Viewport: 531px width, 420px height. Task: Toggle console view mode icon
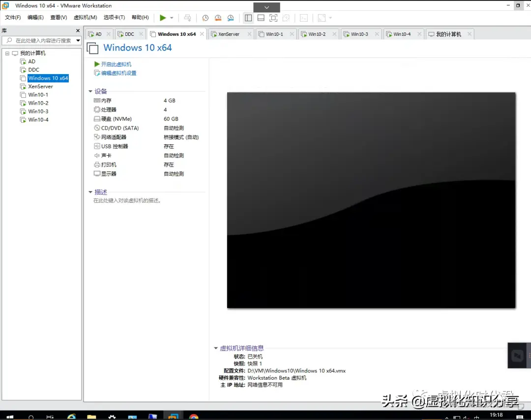pyautogui.click(x=273, y=18)
